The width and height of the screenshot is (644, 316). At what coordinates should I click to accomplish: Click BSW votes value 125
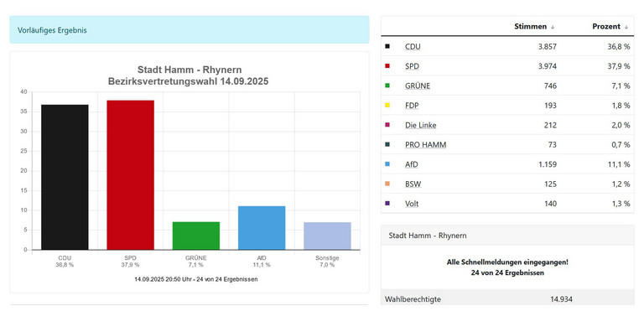pyautogui.click(x=550, y=184)
